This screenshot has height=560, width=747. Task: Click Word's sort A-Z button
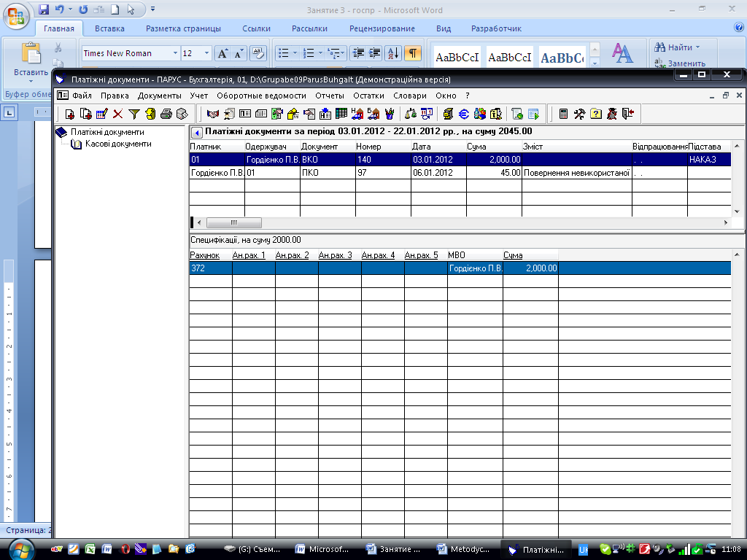[393, 52]
